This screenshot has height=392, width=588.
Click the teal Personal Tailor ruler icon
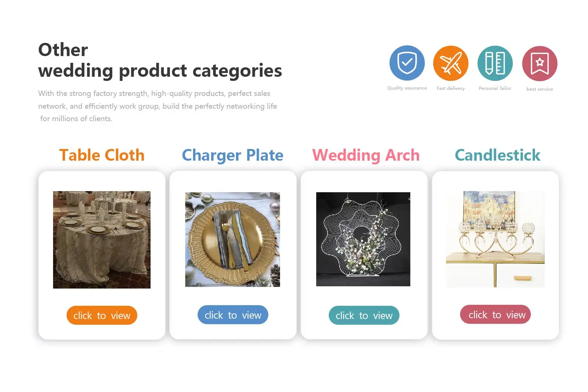[495, 63]
